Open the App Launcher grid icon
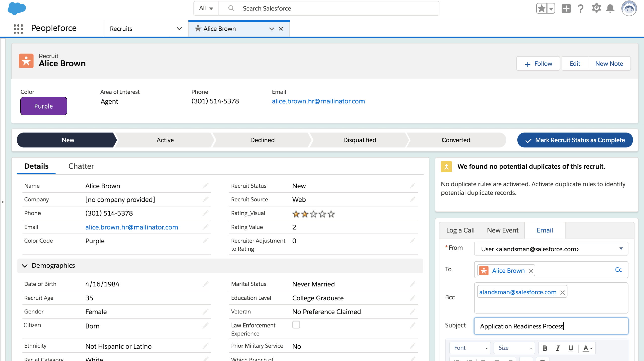This screenshot has height=361, width=644. (18, 29)
